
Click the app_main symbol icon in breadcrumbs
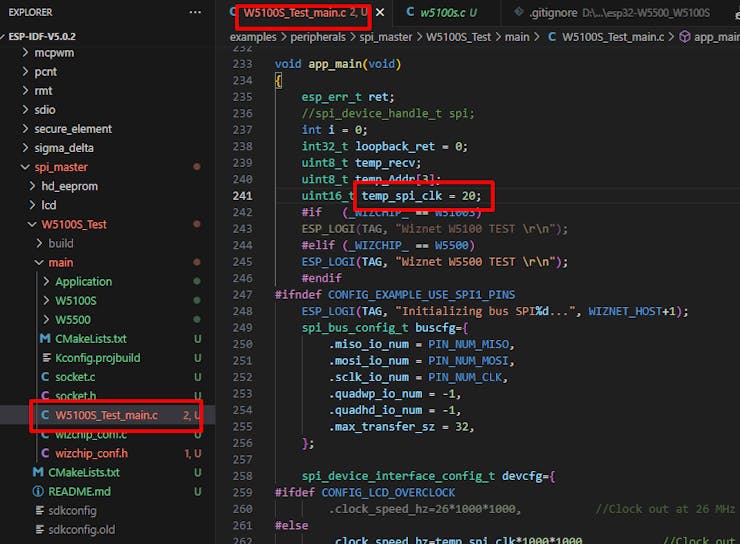tap(685, 36)
